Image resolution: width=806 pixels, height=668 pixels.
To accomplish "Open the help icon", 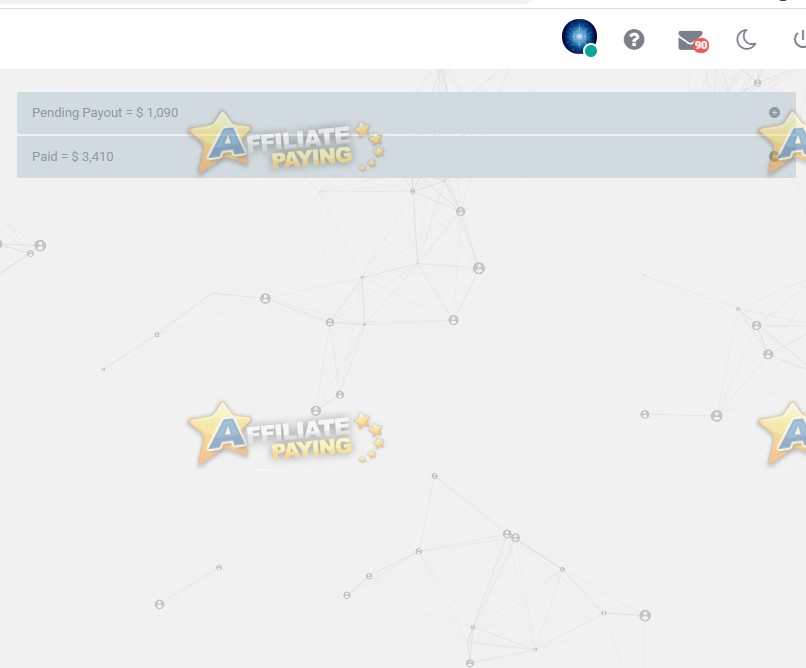I will click(x=634, y=39).
